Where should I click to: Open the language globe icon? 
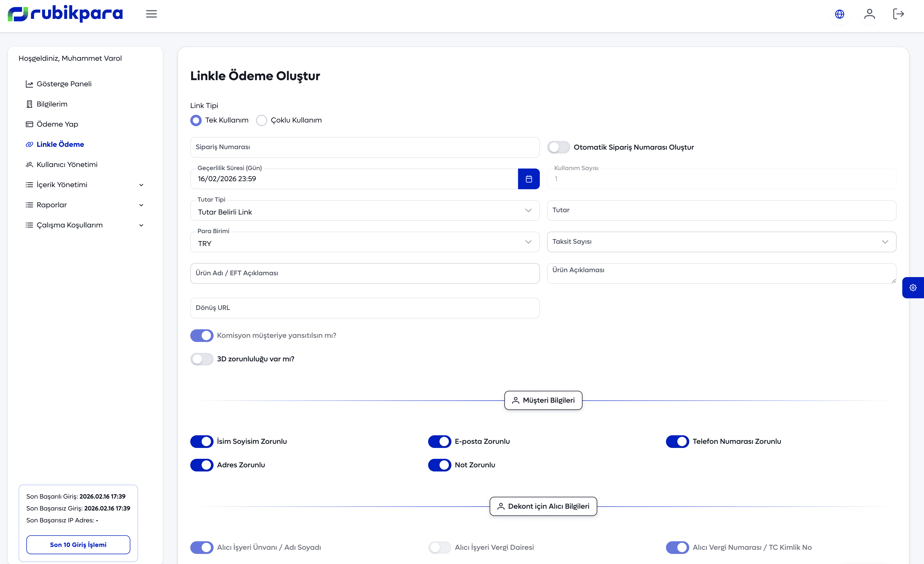pyautogui.click(x=839, y=14)
